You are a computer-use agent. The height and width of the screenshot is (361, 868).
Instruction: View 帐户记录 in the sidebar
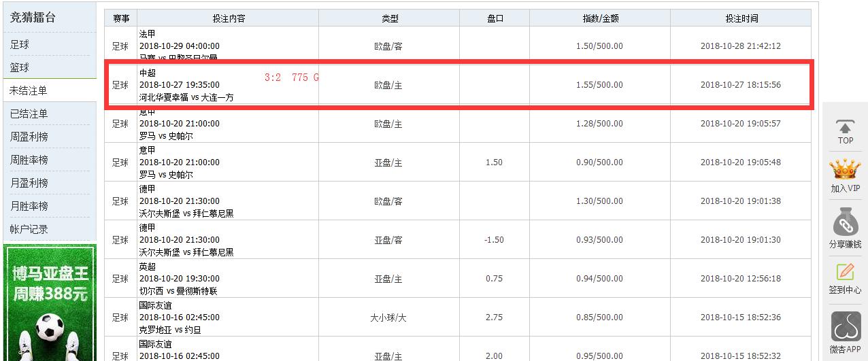[x=29, y=229]
